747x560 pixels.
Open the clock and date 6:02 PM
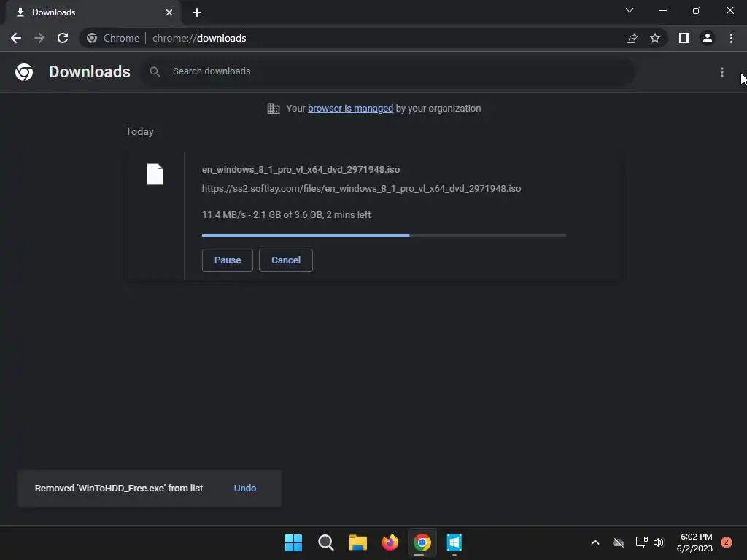coord(694,542)
